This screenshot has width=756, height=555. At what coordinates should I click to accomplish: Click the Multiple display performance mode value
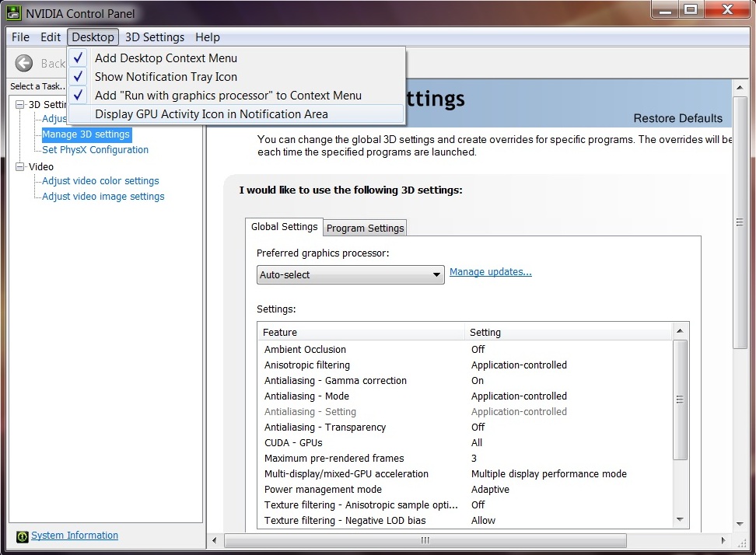coord(548,473)
